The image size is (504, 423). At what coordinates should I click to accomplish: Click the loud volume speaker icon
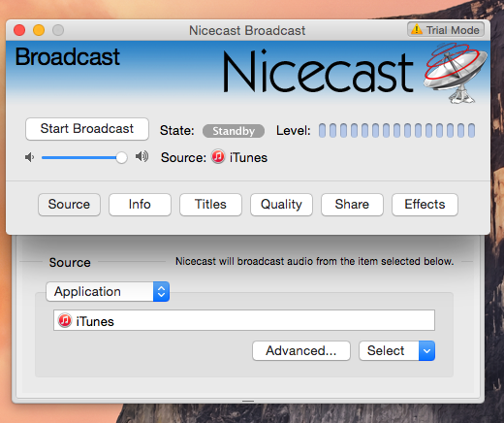[142, 156]
